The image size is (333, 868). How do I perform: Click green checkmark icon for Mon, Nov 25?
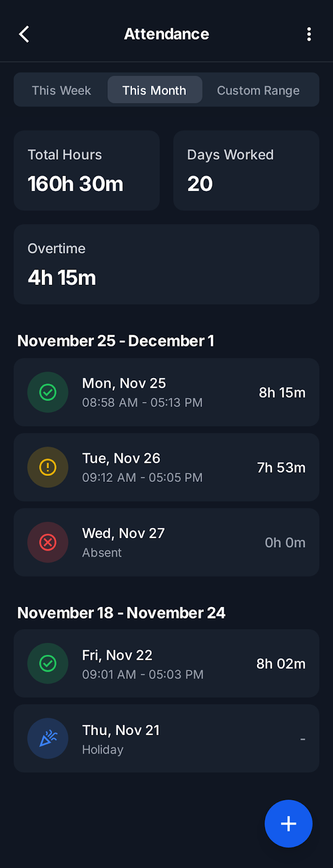click(x=48, y=392)
